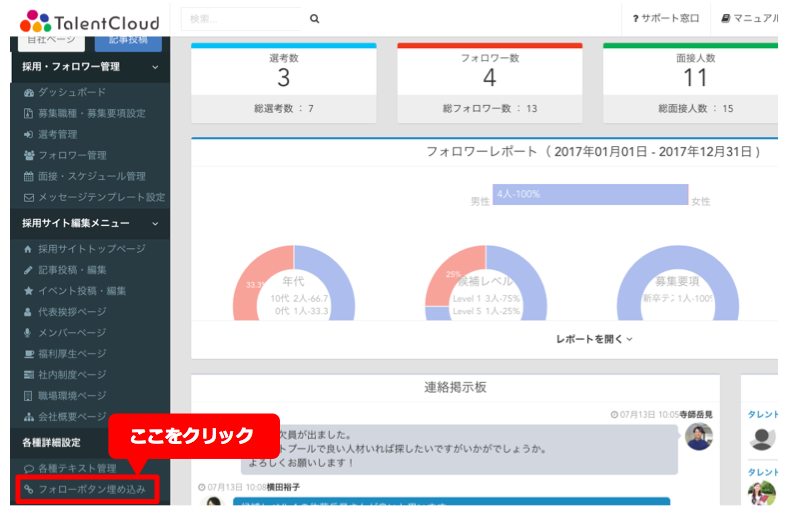Click 総フォロワー数 : 13 text
Image resolution: width=790 pixels, height=516 pixels.
(x=490, y=108)
